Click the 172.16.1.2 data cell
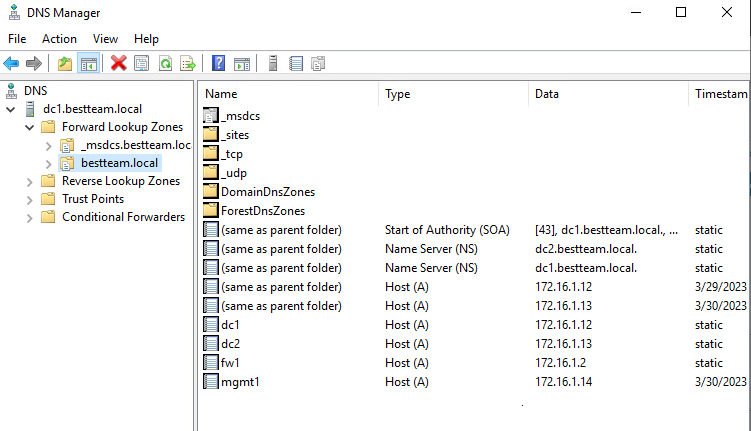751x431 pixels. tap(560, 363)
